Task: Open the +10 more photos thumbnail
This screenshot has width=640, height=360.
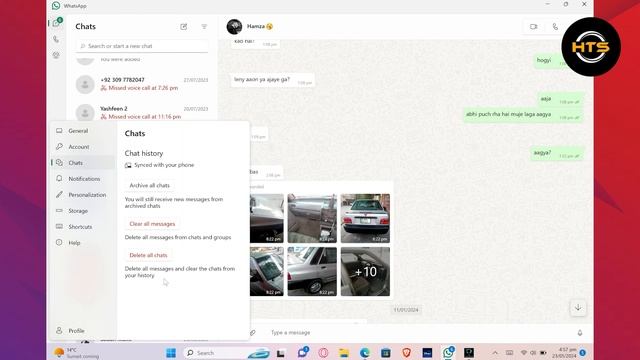Action: click(x=365, y=271)
